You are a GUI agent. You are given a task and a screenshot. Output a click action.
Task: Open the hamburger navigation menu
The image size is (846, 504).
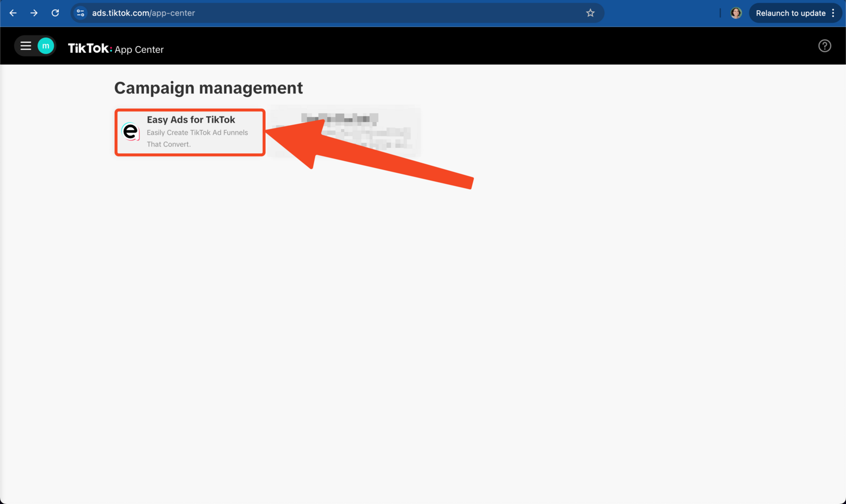25,46
